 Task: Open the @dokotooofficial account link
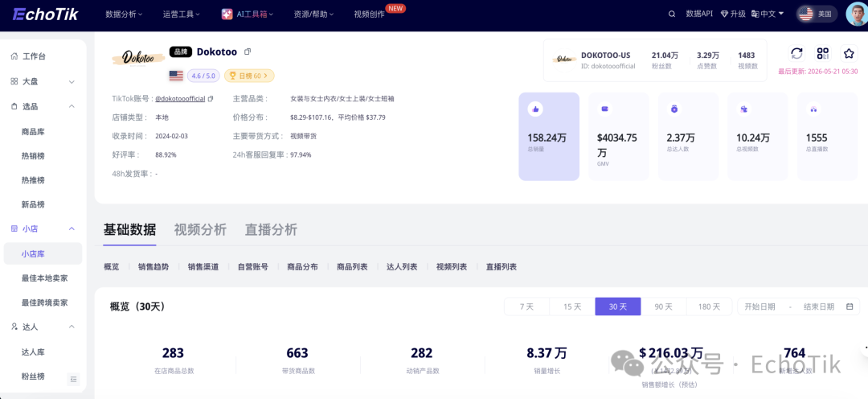(180, 99)
